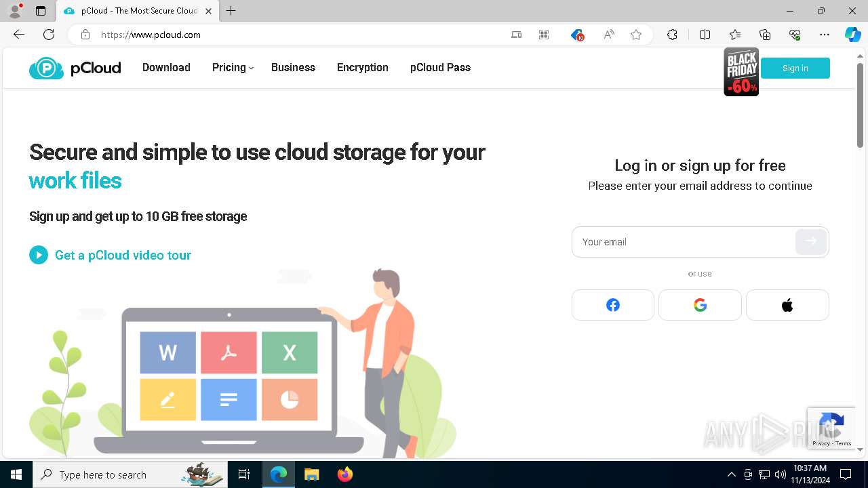Sign in with Google icon
The width and height of the screenshot is (868, 488).
700,305
